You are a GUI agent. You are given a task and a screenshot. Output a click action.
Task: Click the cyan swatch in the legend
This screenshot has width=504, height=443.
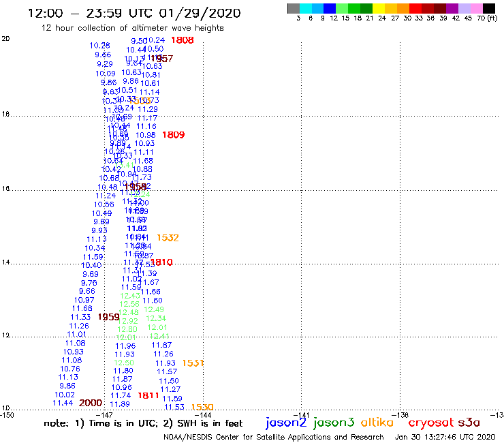(x=305, y=8)
